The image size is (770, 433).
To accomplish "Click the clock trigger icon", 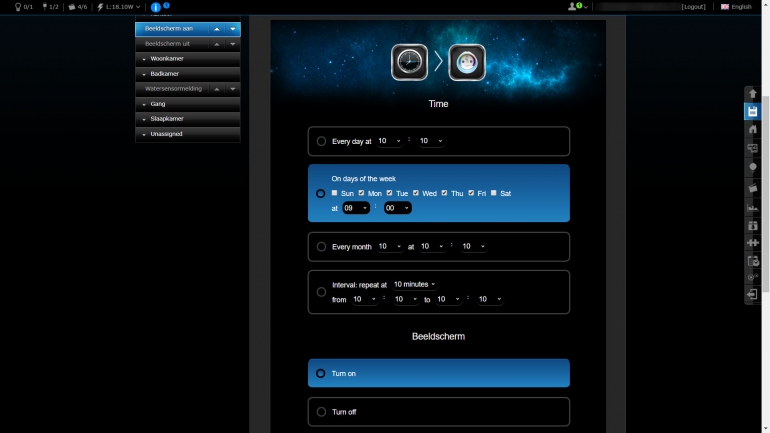I will (408, 62).
